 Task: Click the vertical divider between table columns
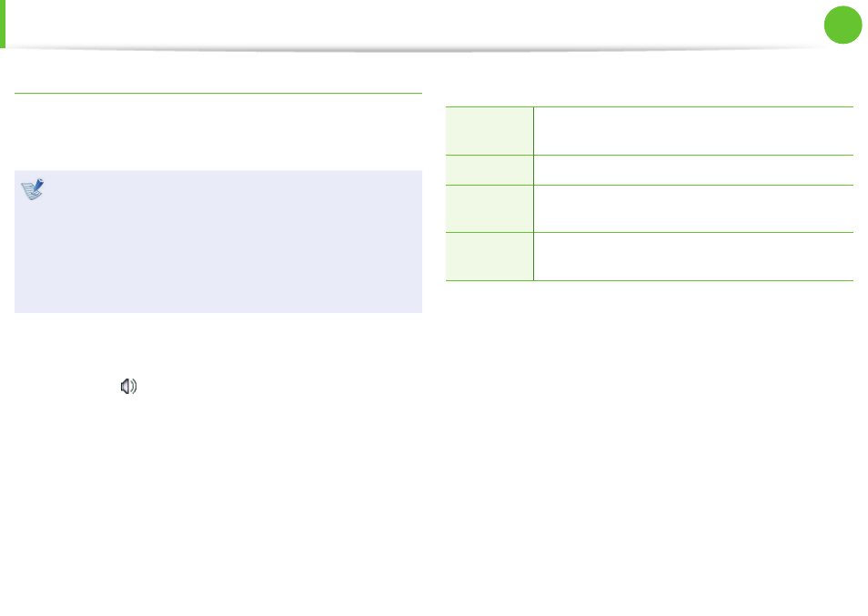(x=534, y=194)
